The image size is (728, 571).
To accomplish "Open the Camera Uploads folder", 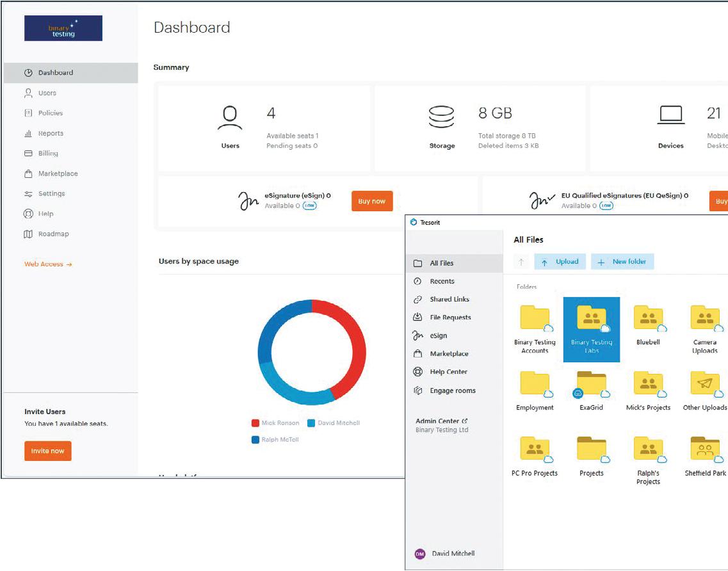I will [705, 330].
